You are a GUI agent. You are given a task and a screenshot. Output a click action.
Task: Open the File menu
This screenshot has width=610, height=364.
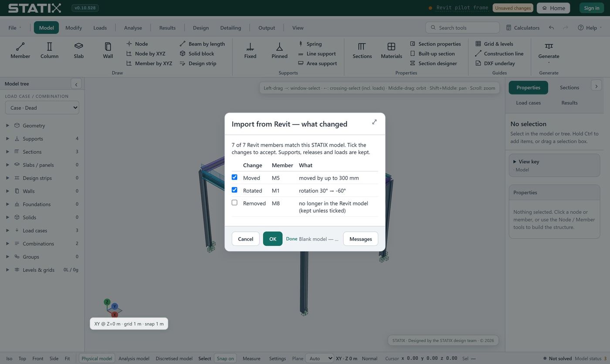pyautogui.click(x=14, y=27)
